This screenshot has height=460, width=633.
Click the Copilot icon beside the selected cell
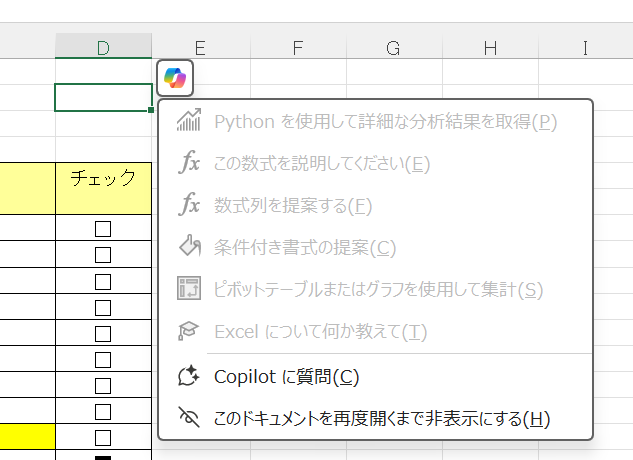coord(175,78)
